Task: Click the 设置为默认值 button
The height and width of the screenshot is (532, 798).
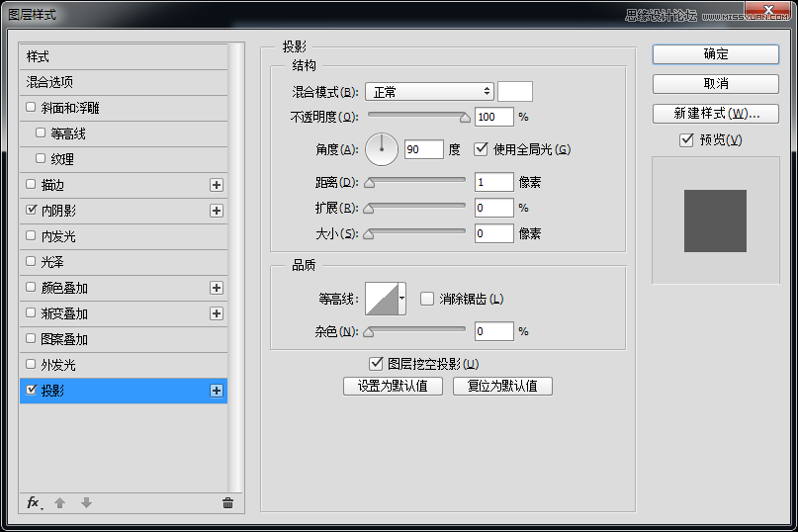Action: point(393,386)
